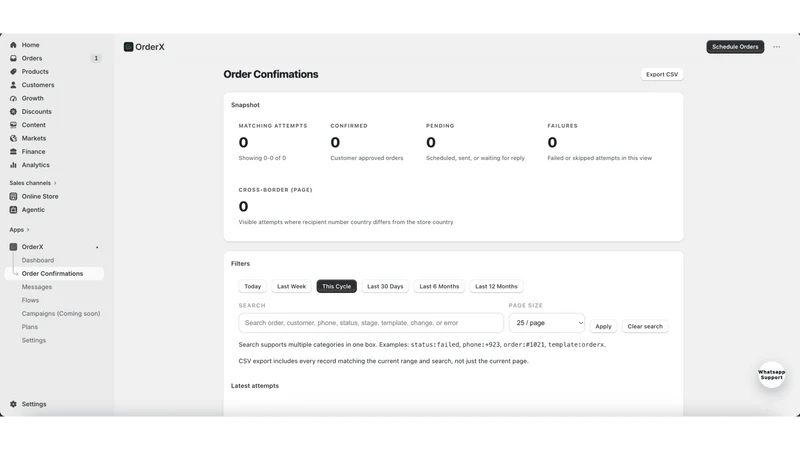The image size is (800, 450).
Task: Open the 25 / page size dropdown
Action: [547, 323]
